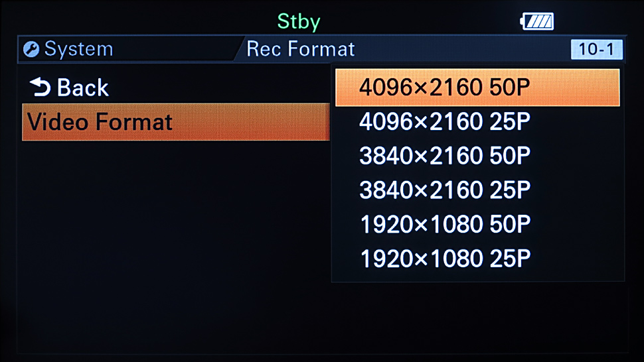Screen dimensions: 644x362
Task: Click the highlighted orange selection bar
Action: click(477, 88)
